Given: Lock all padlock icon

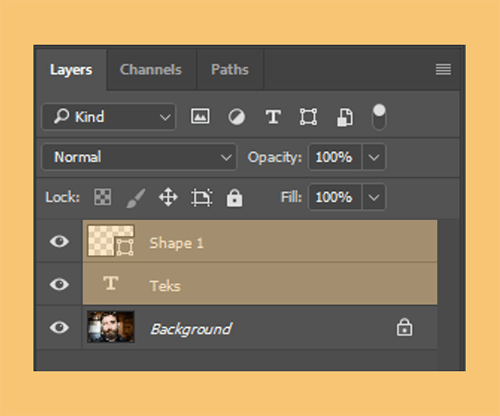Looking at the screenshot, I should pos(234,197).
